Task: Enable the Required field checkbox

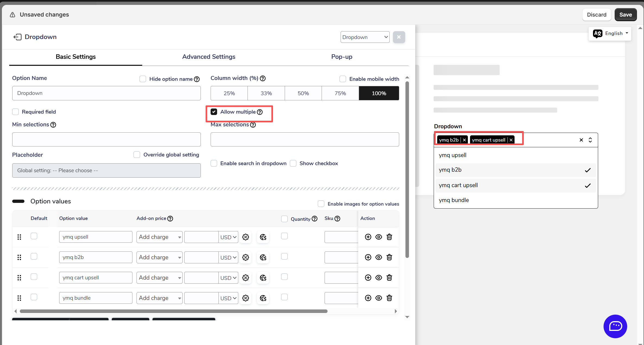Action: pos(15,112)
